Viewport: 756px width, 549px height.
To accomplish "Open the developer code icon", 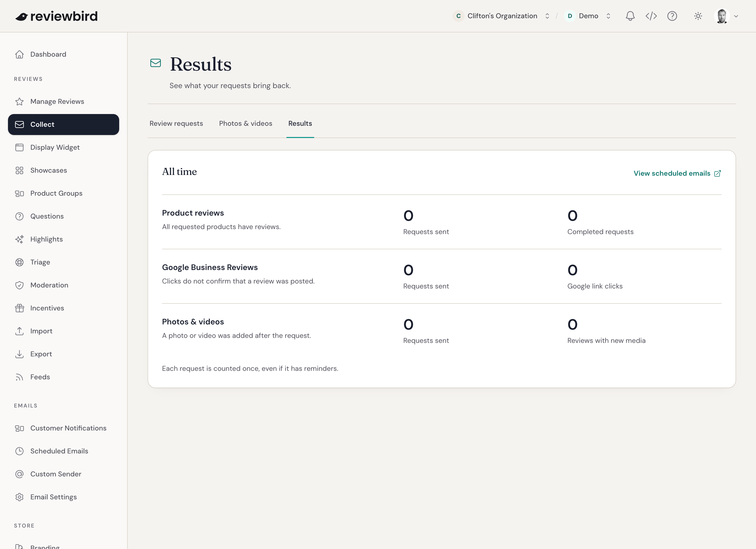I will [651, 16].
